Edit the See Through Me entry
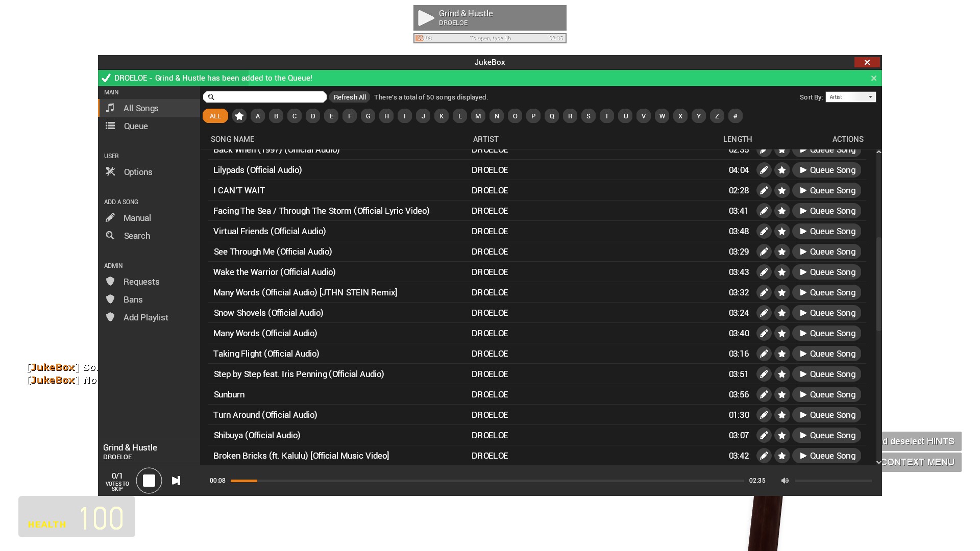Screen dimensions: 980x551 click(764, 252)
